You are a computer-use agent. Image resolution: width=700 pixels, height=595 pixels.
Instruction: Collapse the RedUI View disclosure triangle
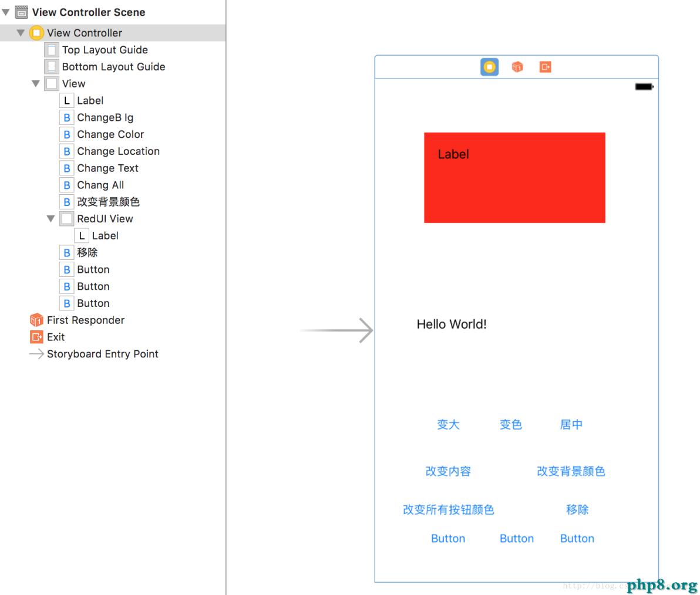coord(51,218)
